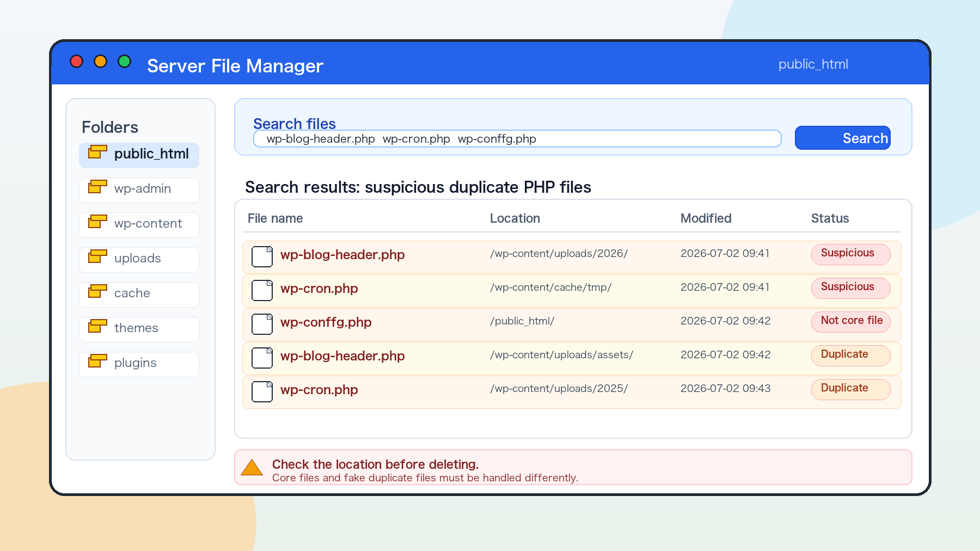The image size is (980, 551).
Task: Click file icon for wp-cron.php in uploads/2025
Action: [262, 391]
